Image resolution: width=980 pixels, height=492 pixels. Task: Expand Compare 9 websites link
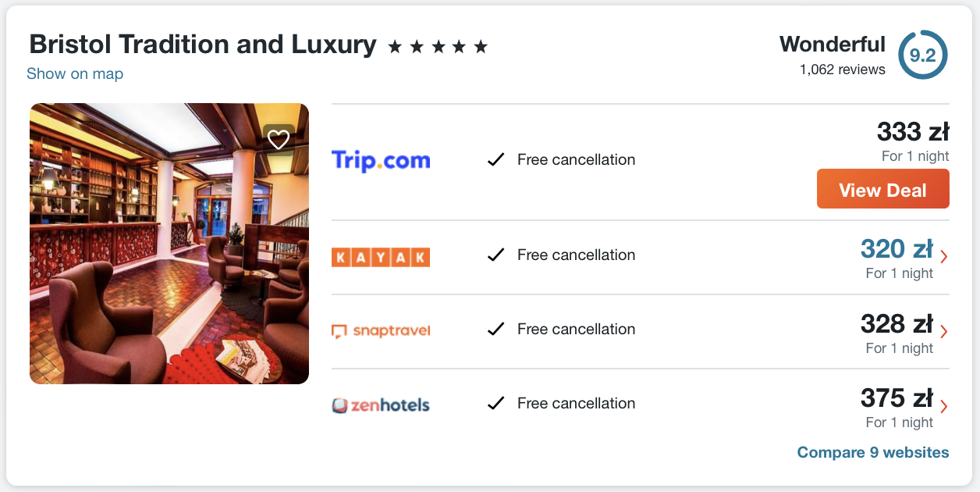coord(872,453)
